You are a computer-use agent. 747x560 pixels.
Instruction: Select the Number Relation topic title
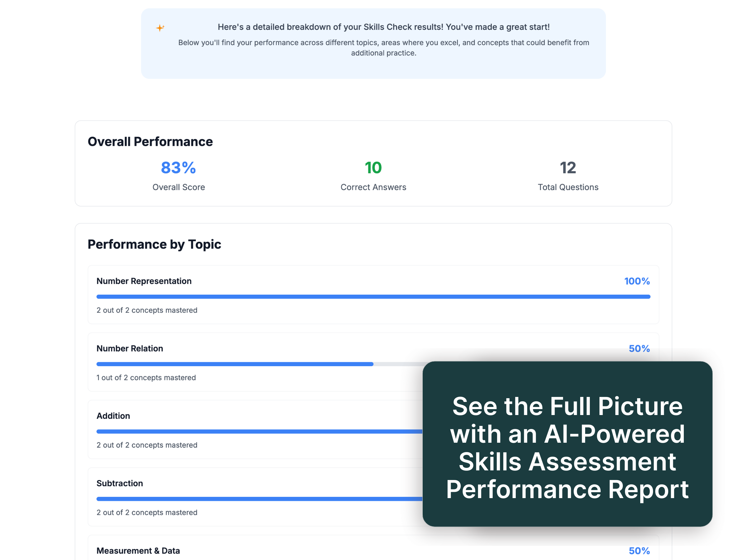point(130,348)
